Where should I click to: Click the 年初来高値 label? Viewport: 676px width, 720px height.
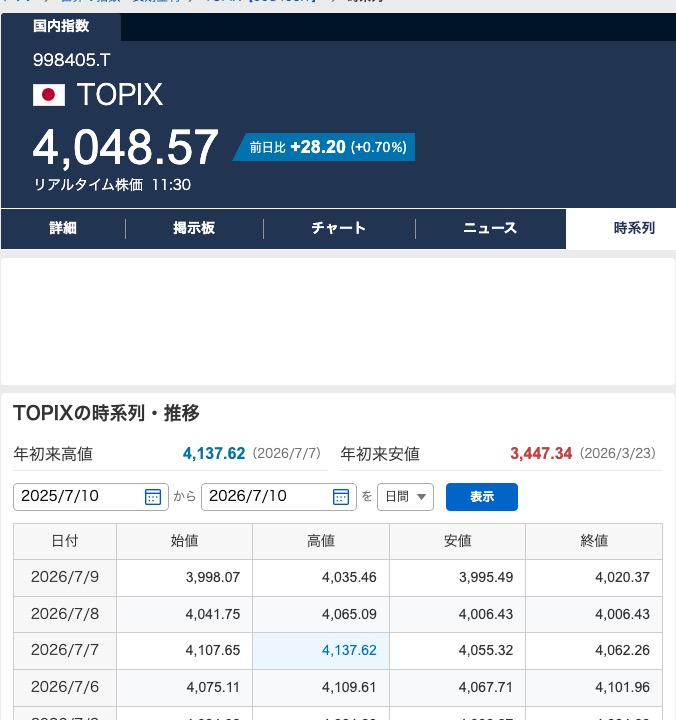point(53,454)
